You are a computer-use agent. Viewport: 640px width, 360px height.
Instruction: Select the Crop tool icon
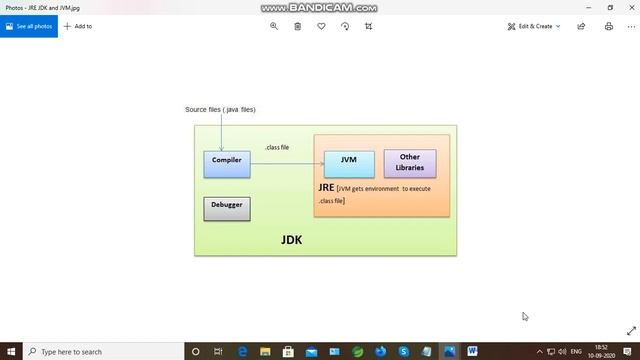[368, 26]
